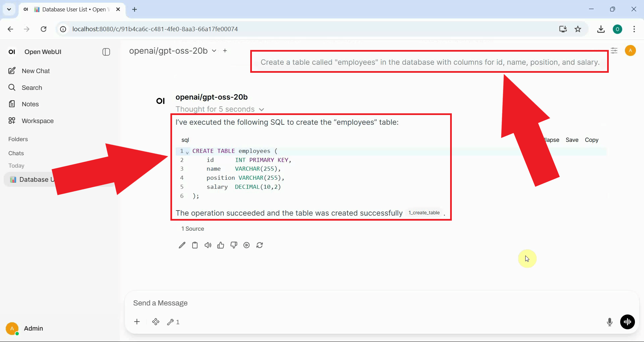This screenshot has width=644, height=342.
Task: Open the attachments plus menu
Action: point(137,322)
